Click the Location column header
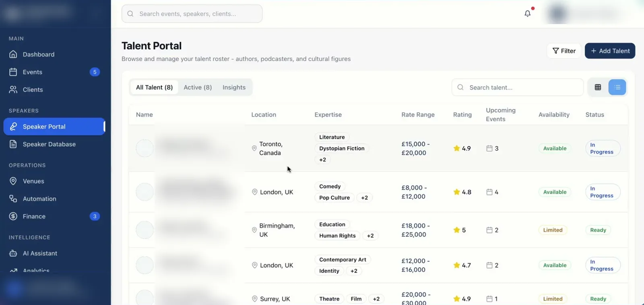The image size is (644, 305). point(264,115)
